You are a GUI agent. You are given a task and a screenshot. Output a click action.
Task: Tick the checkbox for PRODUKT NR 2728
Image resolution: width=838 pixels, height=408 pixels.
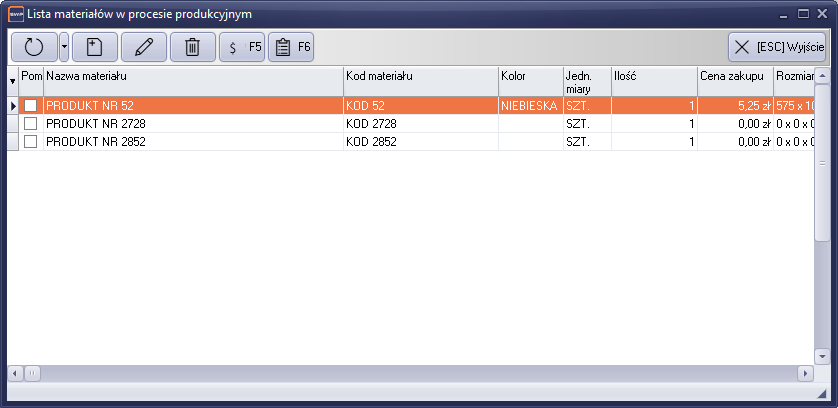point(31,123)
